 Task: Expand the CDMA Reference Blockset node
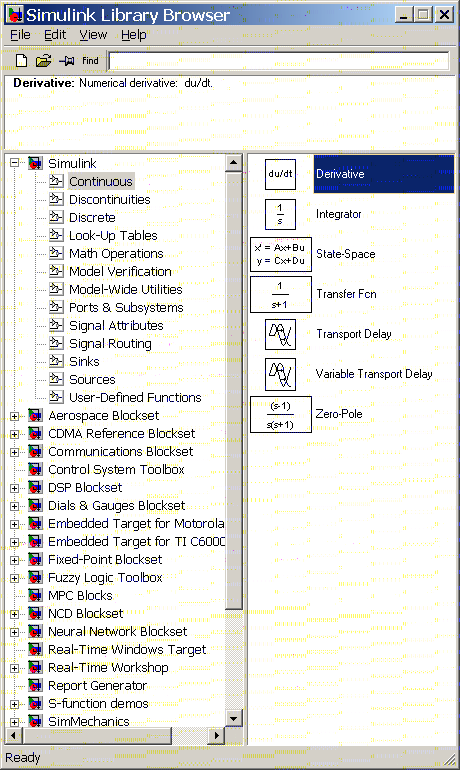(x=15, y=434)
